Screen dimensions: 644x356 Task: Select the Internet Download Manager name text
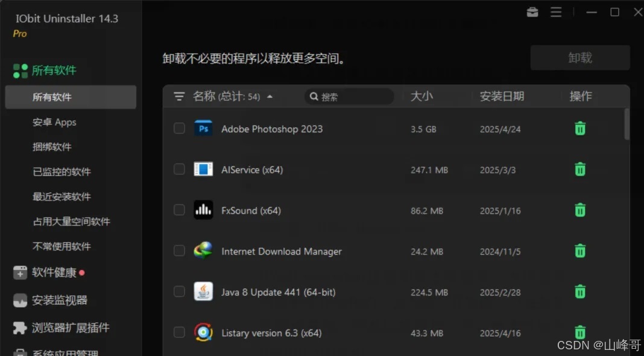(x=282, y=251)
